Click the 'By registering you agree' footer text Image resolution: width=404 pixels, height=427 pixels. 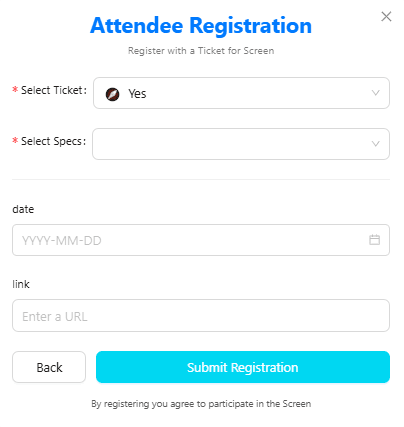pos(201,404)
